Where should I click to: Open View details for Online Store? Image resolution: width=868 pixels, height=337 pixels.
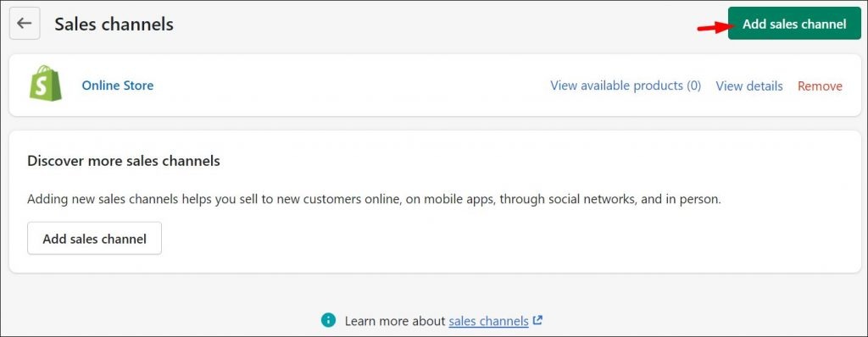749,86
